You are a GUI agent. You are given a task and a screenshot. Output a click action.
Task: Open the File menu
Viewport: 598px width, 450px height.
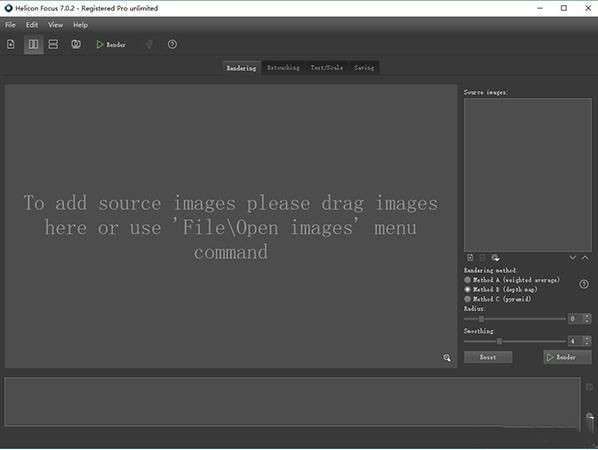point(10,25)
